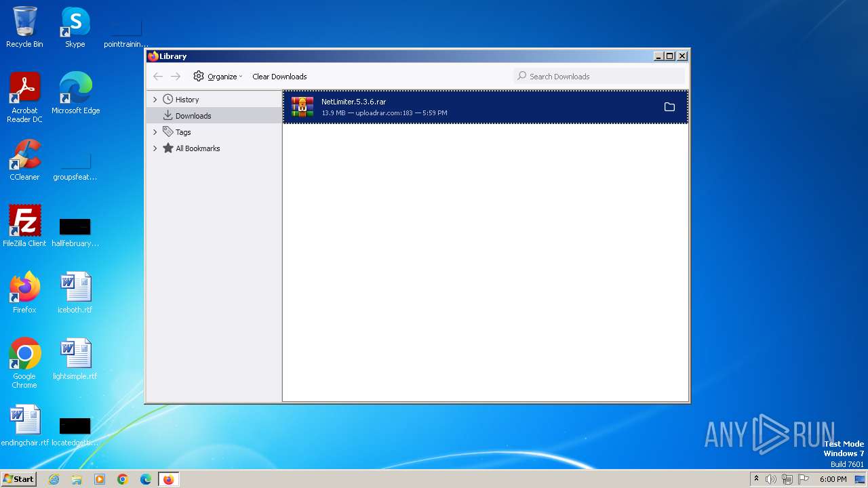868x488 pixels.
Task: Show NetLimiter download in containing folder
Action: tap(669, 107)
